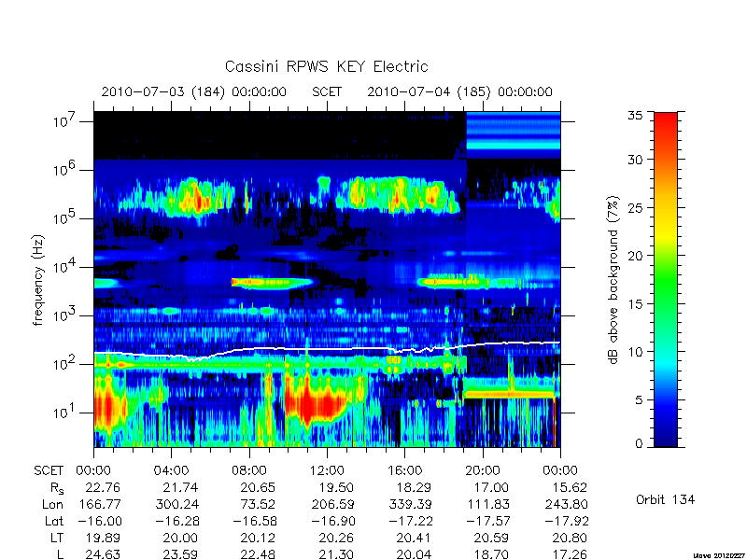Viewport: 747px width, 560px height.
Task: Click the color bar value '30'
Action: click(637, 159)
